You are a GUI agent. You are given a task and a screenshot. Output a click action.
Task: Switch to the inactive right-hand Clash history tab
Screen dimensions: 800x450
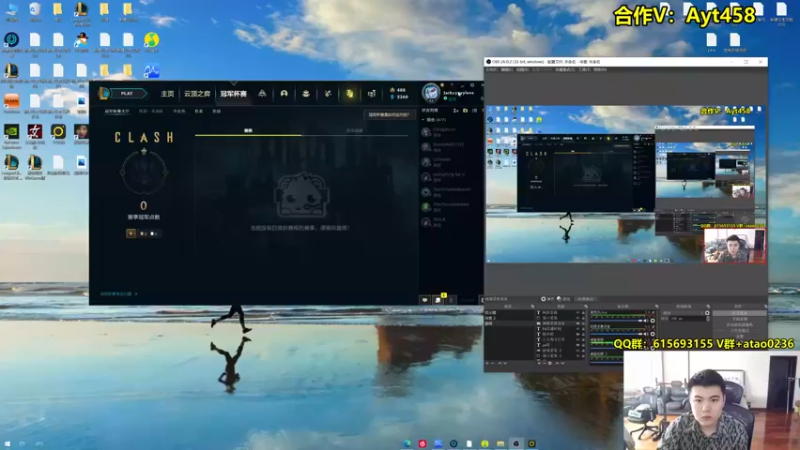(355, 131)
